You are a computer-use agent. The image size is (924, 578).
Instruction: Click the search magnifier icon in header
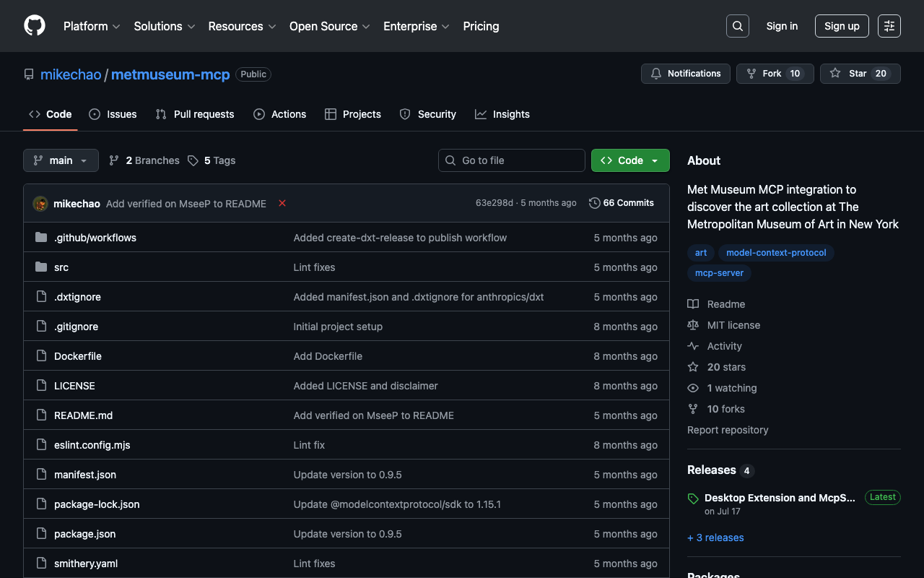737,26
